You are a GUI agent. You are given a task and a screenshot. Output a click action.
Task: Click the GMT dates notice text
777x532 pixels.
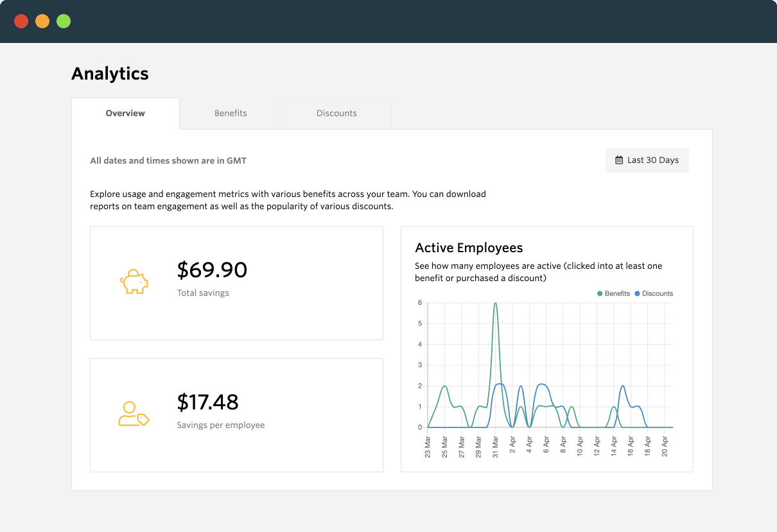pyautogui.click(x=168, y=160)
